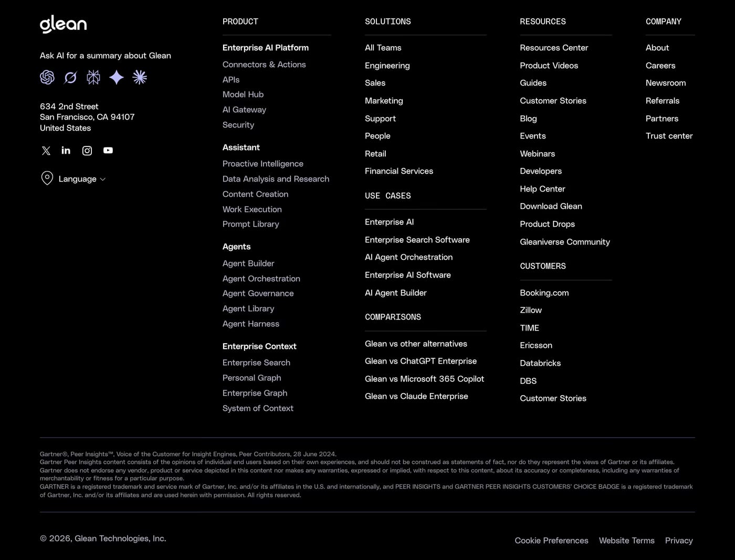The width and height of the screenshot is (735, 560).
Task: View the Booking.com customer page
Action: tap(544, 293)
